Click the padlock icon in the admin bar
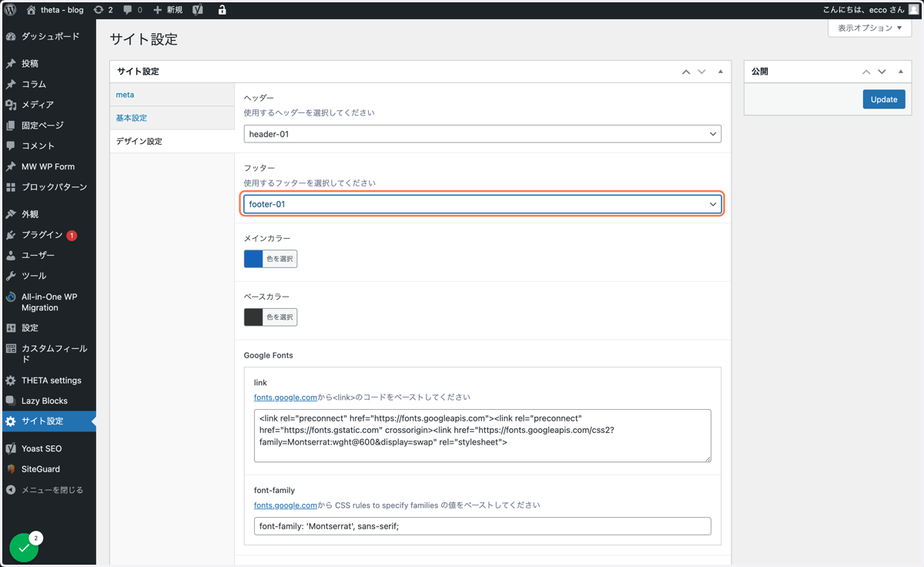 222,10
